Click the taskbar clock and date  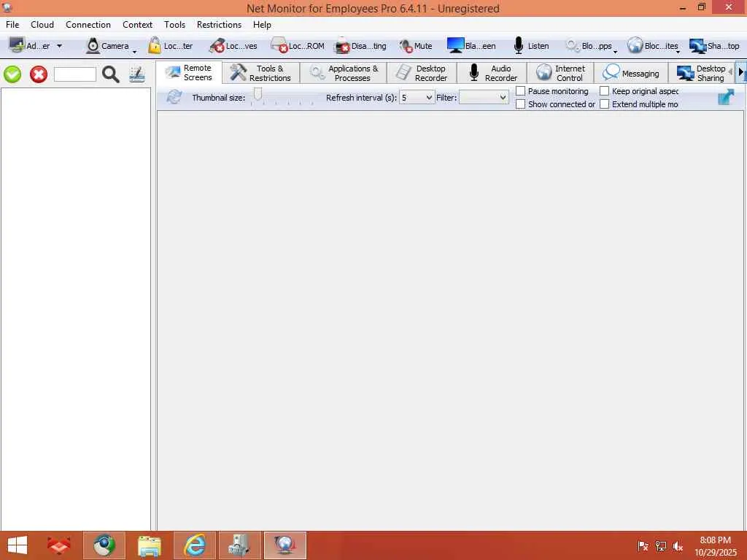click(716, 546)
